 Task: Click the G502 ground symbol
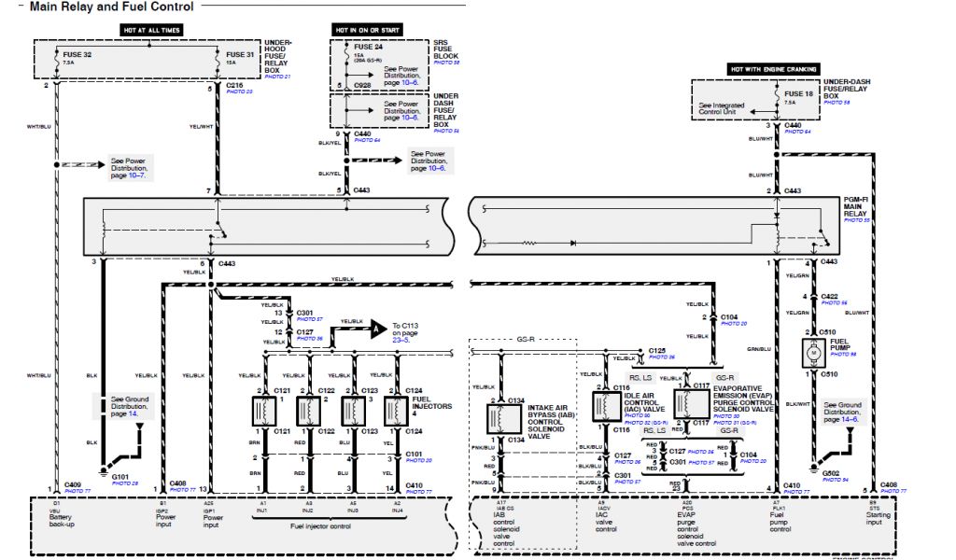point(817,459)
